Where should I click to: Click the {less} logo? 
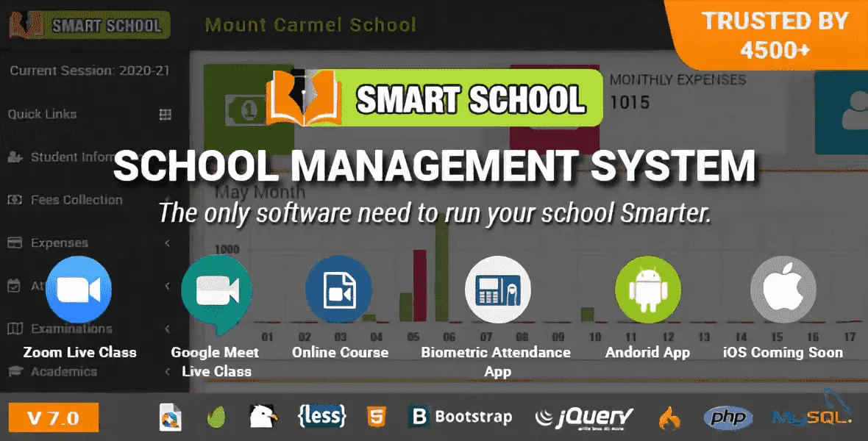point(321,415)
